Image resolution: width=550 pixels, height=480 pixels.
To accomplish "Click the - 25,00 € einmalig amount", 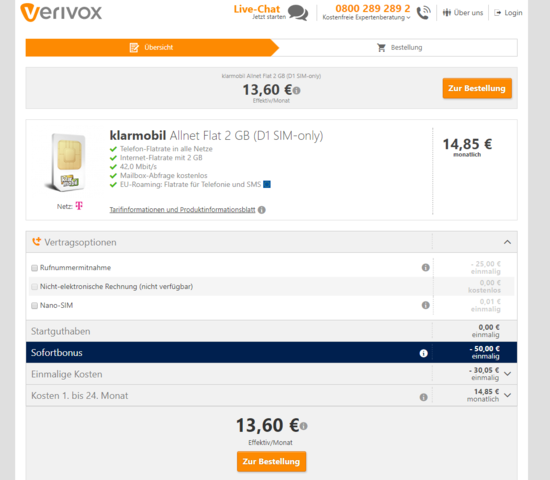I will pos(485,268).
